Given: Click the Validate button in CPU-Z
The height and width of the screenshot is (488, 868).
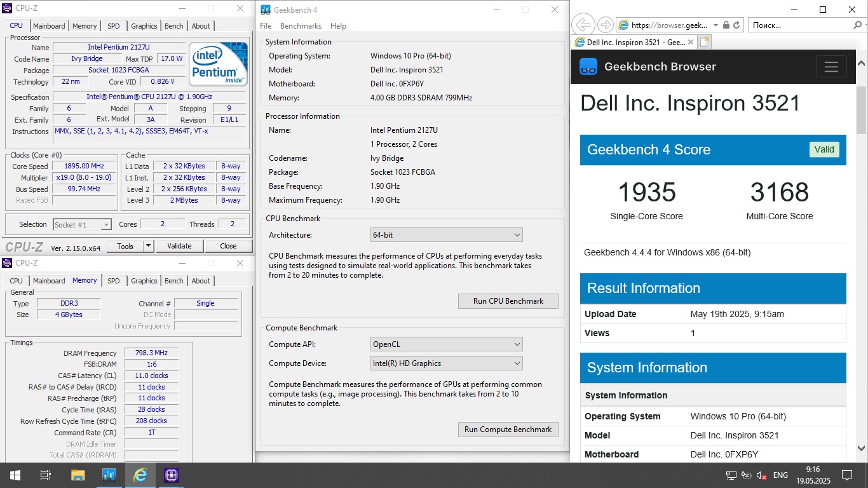Looking at the screenshot, I should coord(179,246).
